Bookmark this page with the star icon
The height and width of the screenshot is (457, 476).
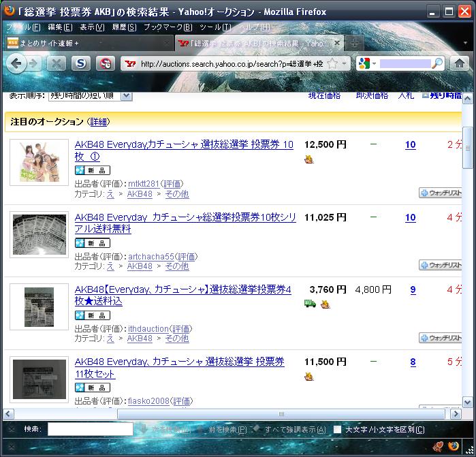332,64
